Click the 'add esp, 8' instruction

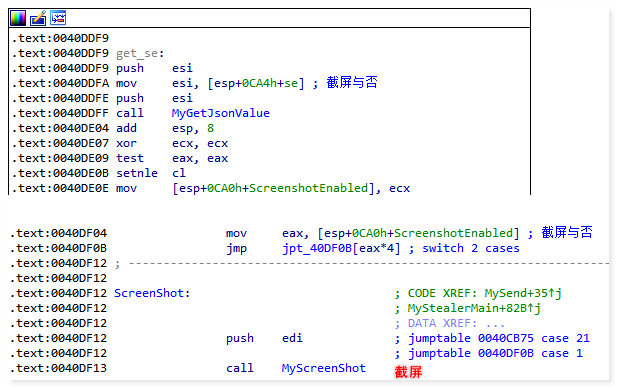point(165,128)
